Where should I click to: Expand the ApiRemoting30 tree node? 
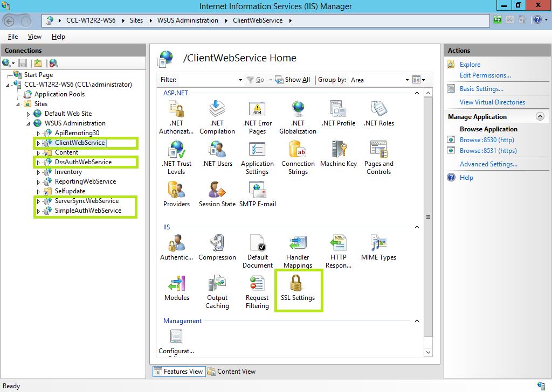[x=38, y=133]
